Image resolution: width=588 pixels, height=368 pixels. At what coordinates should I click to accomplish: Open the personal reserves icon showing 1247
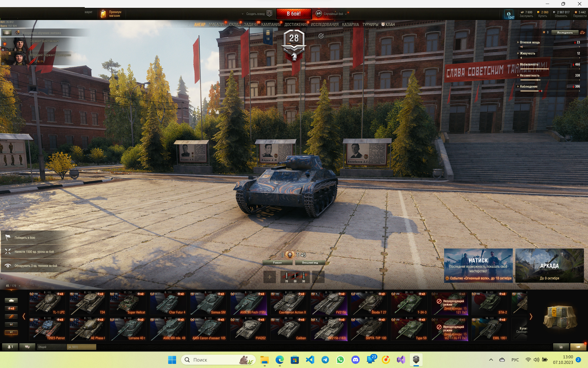pos(509,14)
